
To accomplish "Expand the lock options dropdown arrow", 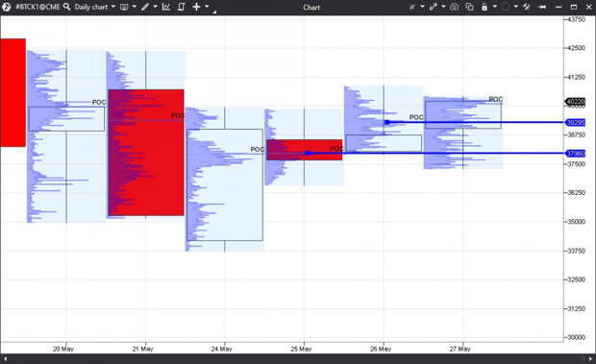I will click(x=494, y=7).
